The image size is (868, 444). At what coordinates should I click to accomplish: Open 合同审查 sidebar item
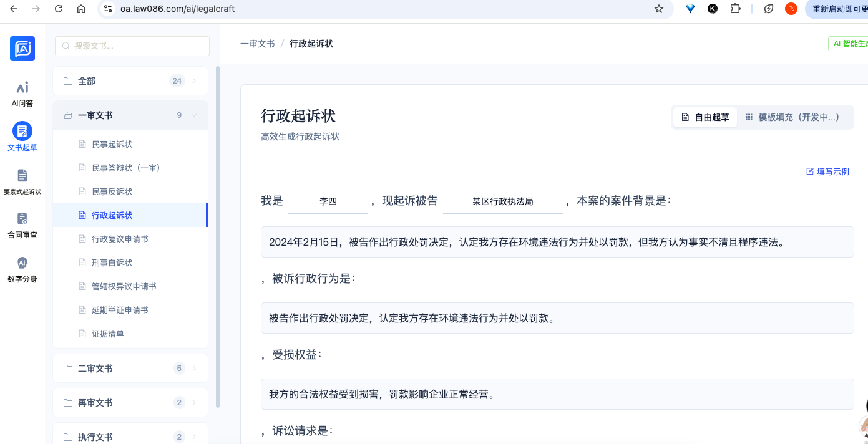coord(22,226)
